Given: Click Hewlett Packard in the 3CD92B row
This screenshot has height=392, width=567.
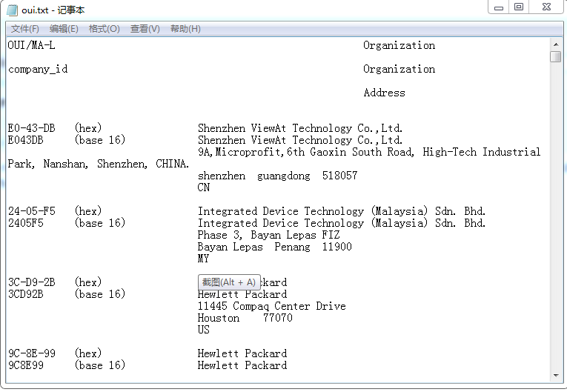Looking at the screenshot, I should click(x=242, y=294).
